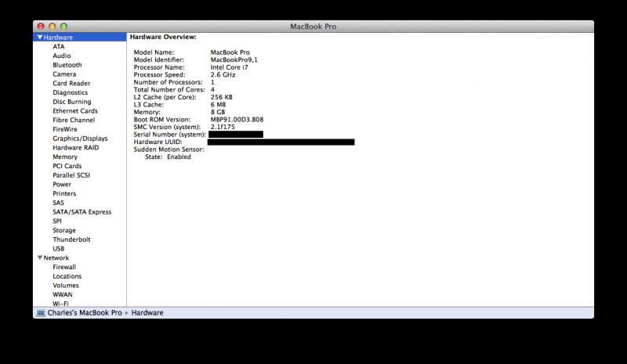The image size is (627, 364).
Task: Click Hardware in the path bar
Action: [147, 313]
